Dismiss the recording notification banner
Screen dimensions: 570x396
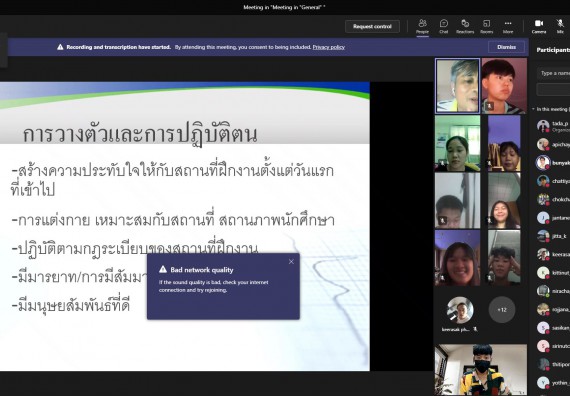(x=506, y=47)
